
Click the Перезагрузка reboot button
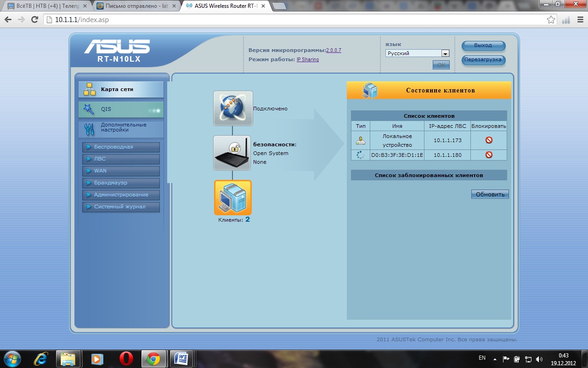(483, 60)
